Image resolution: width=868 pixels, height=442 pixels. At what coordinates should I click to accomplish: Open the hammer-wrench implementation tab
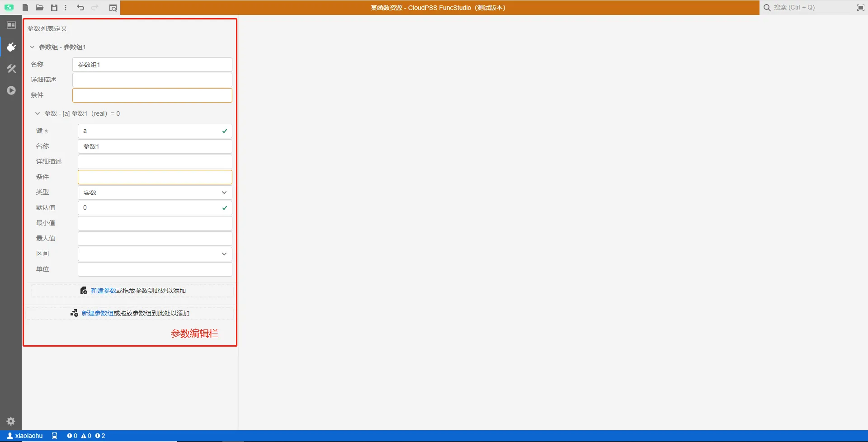[x=11, y=69]
